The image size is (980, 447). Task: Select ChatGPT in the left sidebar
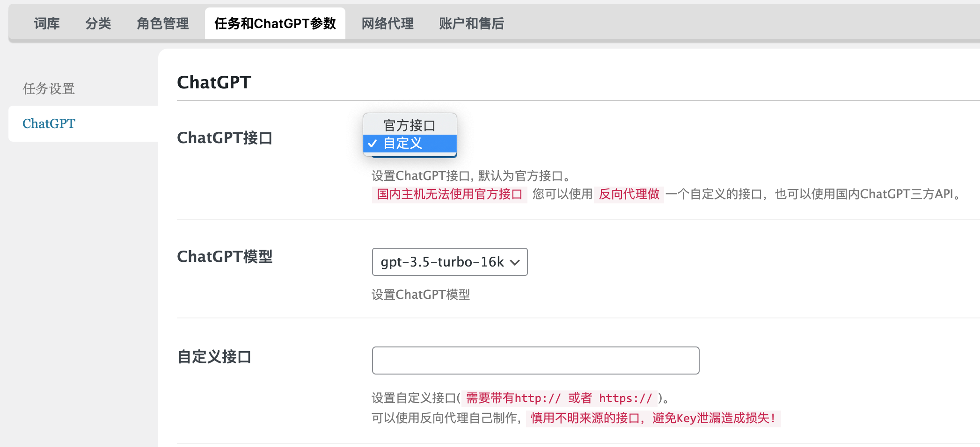click(x=49, y=123)
